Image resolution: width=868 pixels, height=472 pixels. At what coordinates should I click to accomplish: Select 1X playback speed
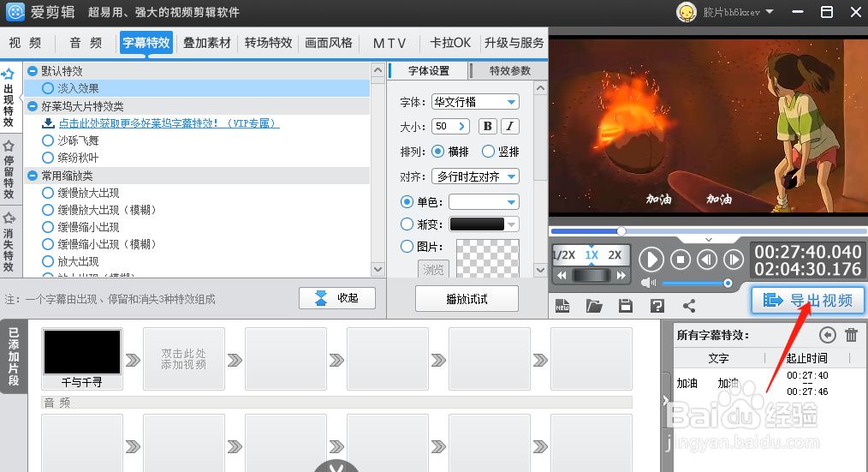pos(592,254)
